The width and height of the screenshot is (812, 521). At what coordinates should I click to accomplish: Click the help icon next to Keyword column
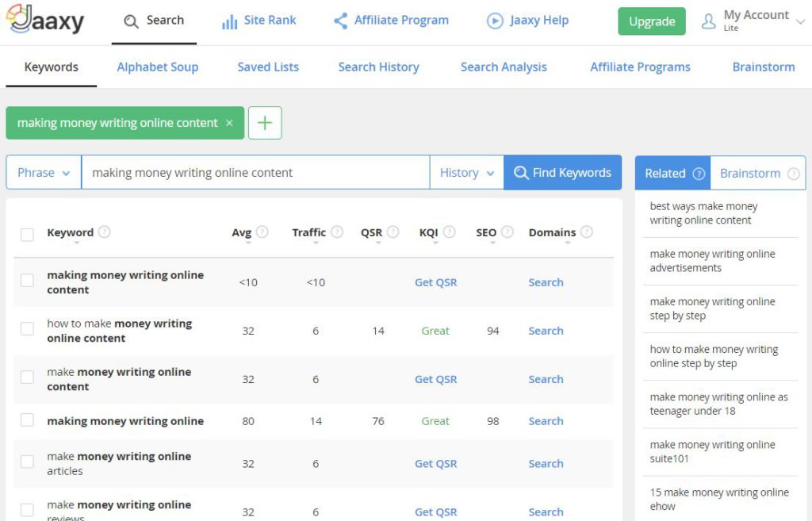point(104,232)
